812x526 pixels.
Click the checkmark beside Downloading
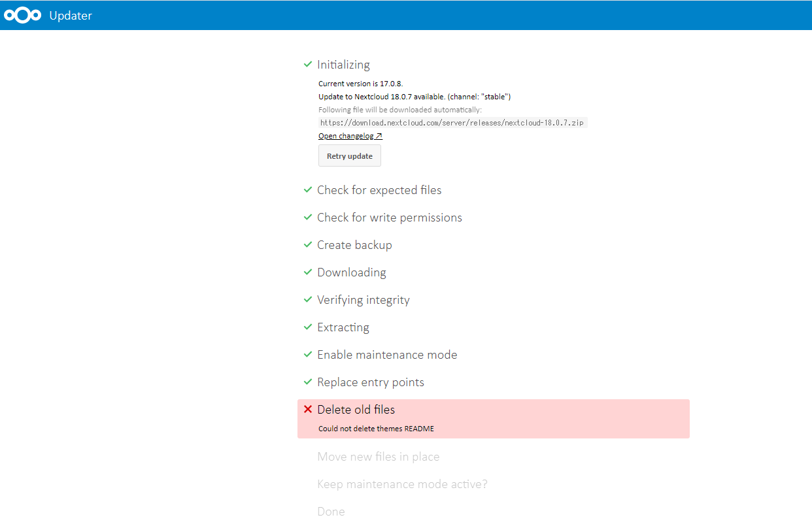(308, 272)
